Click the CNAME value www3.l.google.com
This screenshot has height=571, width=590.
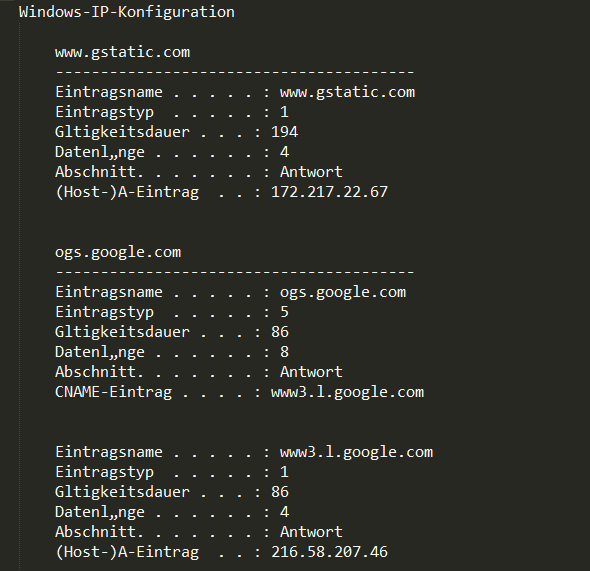[x=348, y=392]
